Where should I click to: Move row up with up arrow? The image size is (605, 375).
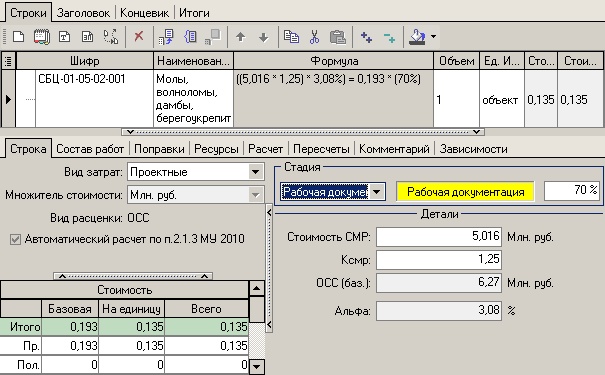coord(241,37)
